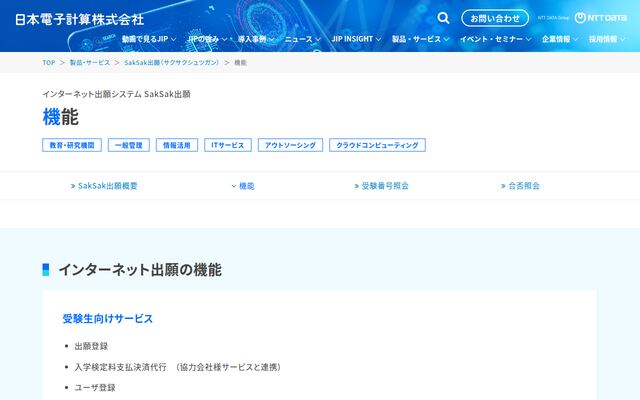Expand the 製品・サービス navigation menu
The height and width of the screenshot is (400, 640).
click(x=420, y=39)
